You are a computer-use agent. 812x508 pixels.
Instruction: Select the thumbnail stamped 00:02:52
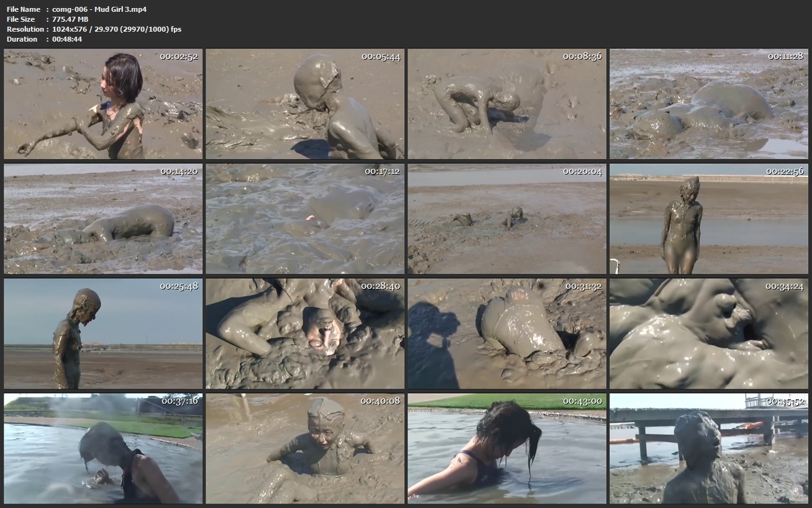[103, 104]
